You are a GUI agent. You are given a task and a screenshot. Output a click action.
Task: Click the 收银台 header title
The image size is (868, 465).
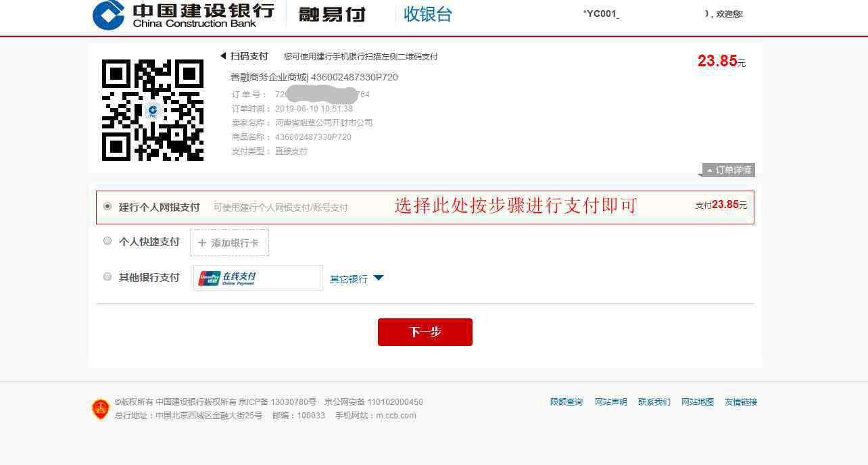pyautogui.click(x=428, y=14)
